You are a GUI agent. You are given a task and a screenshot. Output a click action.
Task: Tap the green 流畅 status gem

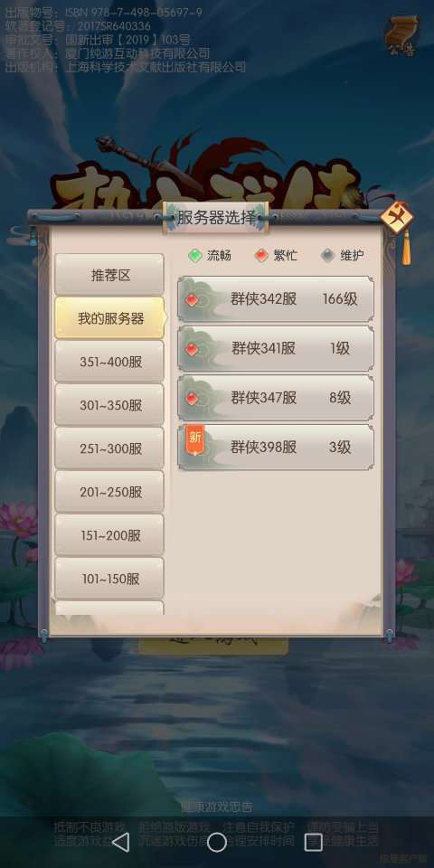195,256
